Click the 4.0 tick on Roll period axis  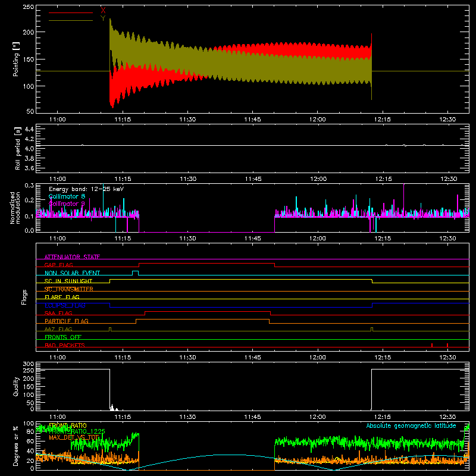[x=29, y=149]
